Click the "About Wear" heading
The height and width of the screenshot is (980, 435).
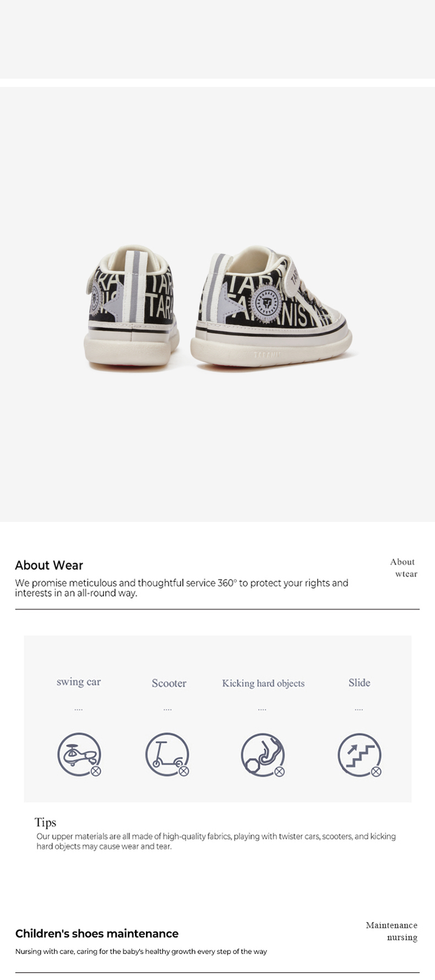[x=49, y=565]
